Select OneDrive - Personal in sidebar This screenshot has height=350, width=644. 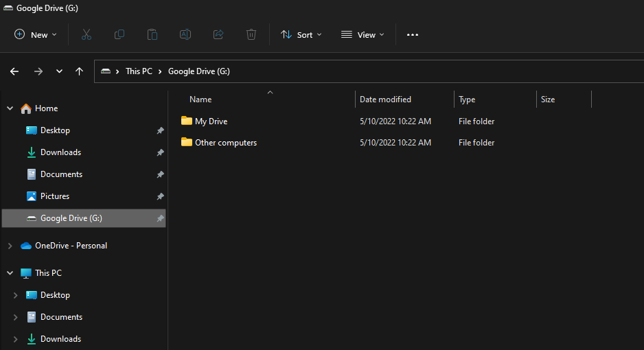[x=71, y=246]
